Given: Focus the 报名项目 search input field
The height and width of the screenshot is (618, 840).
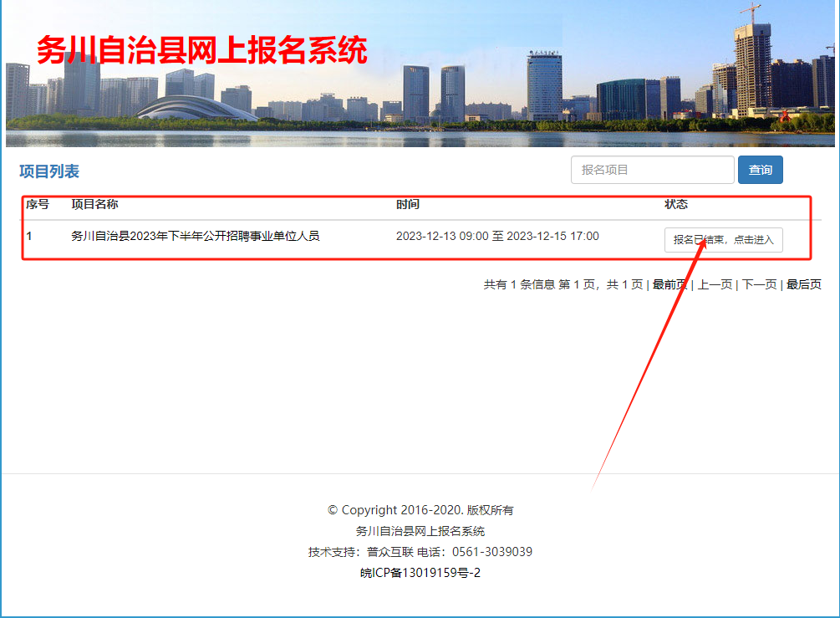Looking at the screenshot, I should (652, 170).
